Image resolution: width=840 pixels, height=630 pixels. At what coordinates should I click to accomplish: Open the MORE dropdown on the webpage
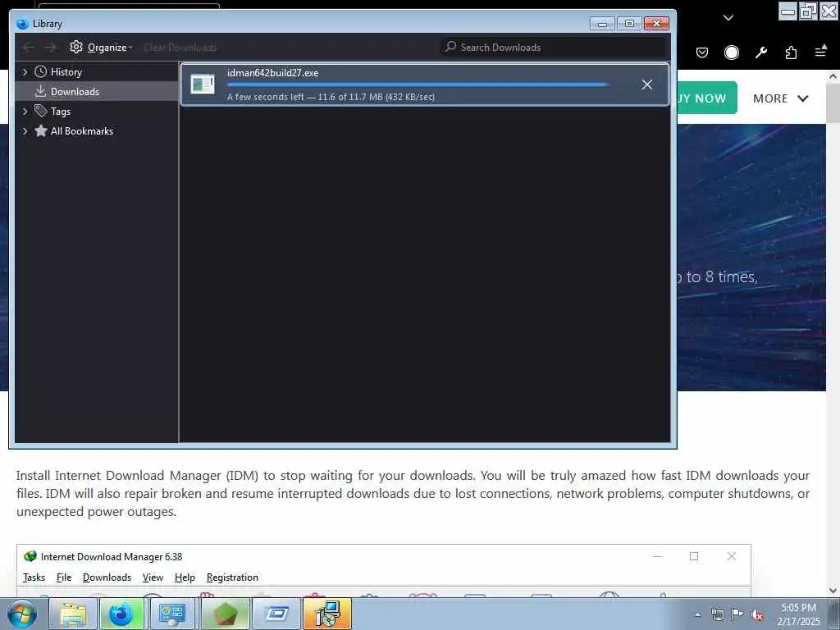tap(781, 98)
